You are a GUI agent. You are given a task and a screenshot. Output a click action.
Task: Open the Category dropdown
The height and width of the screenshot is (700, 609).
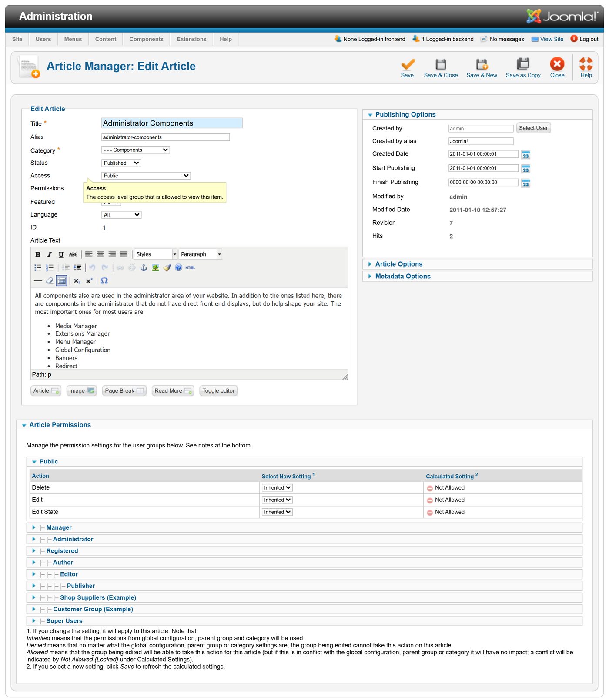(135, 150)
